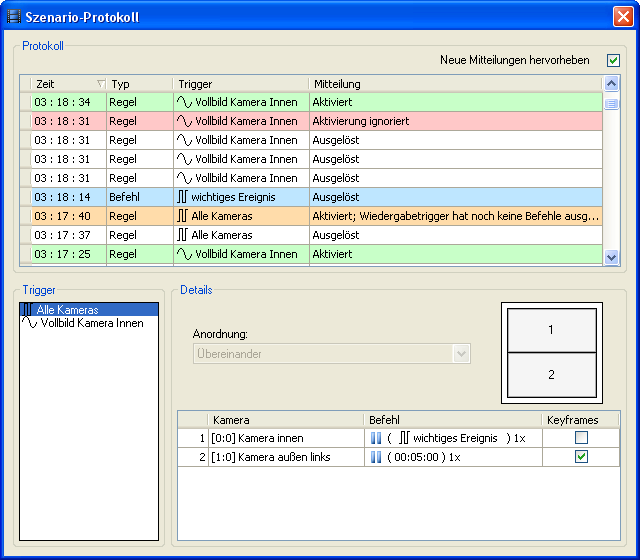Click the Mitteilung column header
The width and height of the screenshot is (640, 560).
[x=455, y=84]
